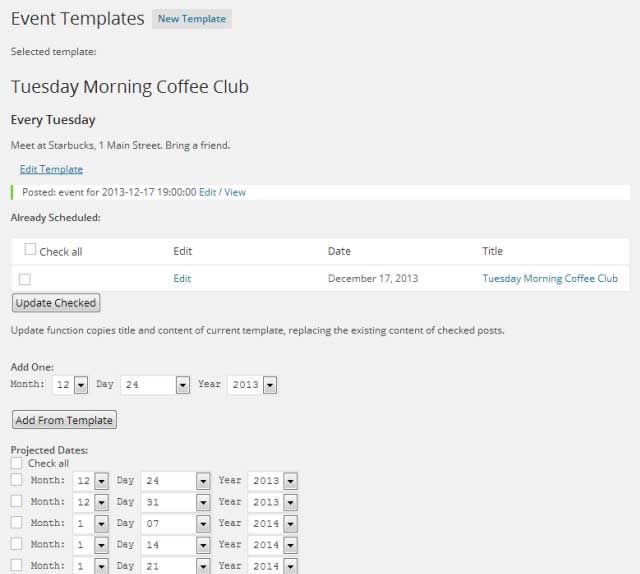Open Month dropdown in projected Day 24 row
The height and width of the screenshot is (574, 640).
(x=91, y=481)
